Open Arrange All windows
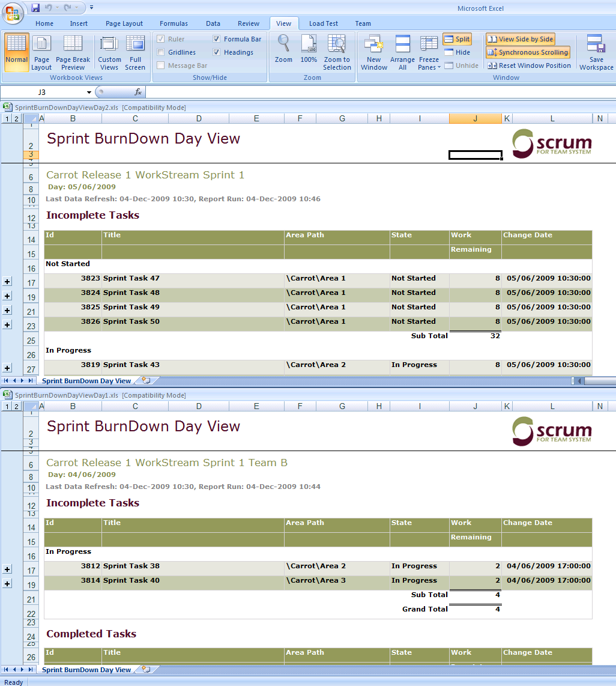 pos(402,52)
